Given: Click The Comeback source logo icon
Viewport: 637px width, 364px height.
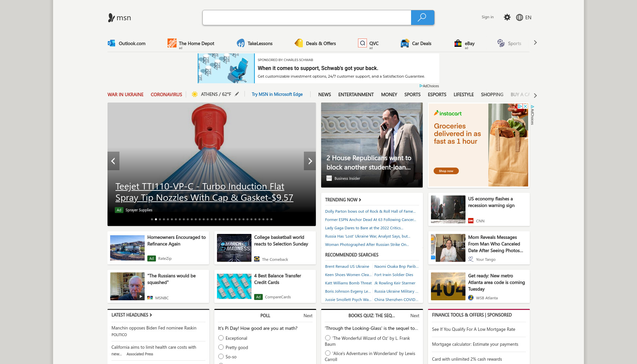Looking at the screenshot, I should 257,259.
